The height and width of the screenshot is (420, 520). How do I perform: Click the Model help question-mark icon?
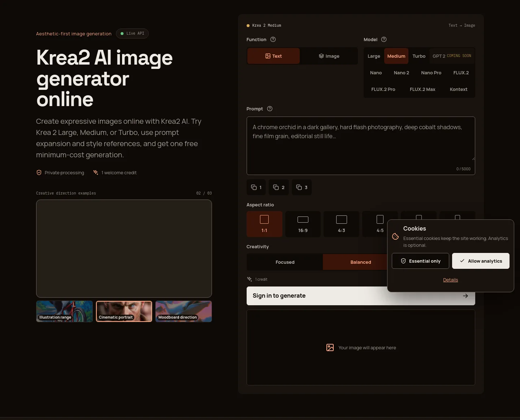coord(384,39)
